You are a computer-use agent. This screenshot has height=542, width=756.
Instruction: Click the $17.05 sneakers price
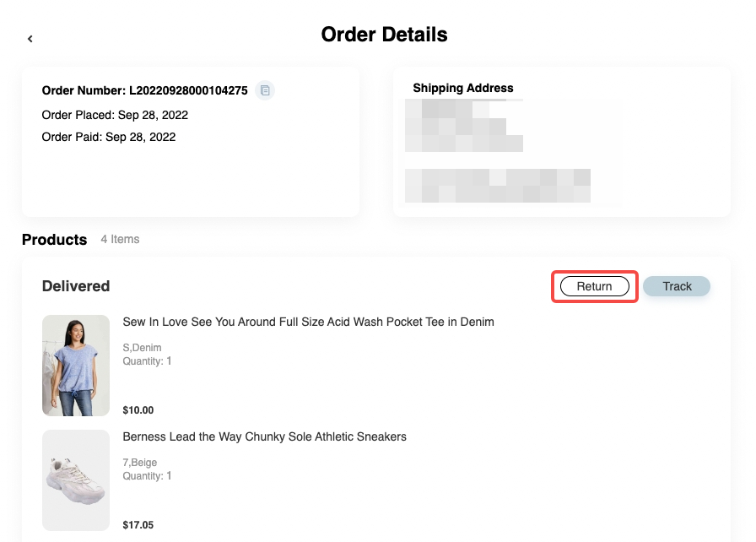coord(138,525)
